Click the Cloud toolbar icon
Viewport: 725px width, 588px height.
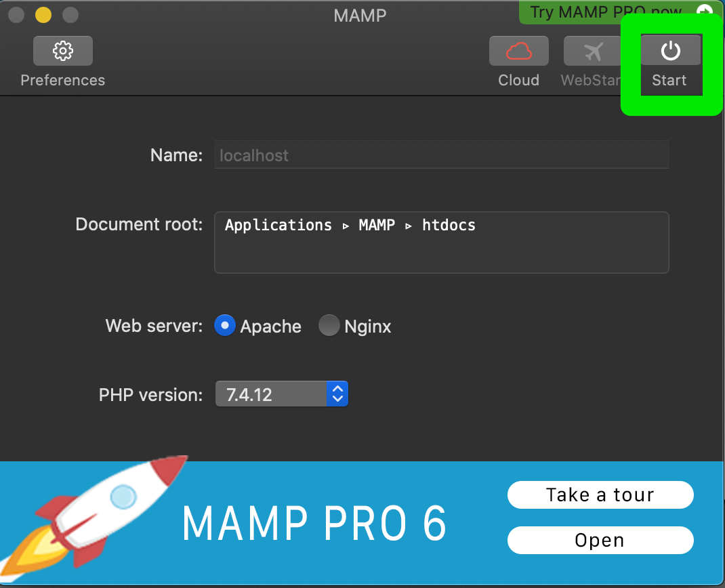click(x=519, y=51)
